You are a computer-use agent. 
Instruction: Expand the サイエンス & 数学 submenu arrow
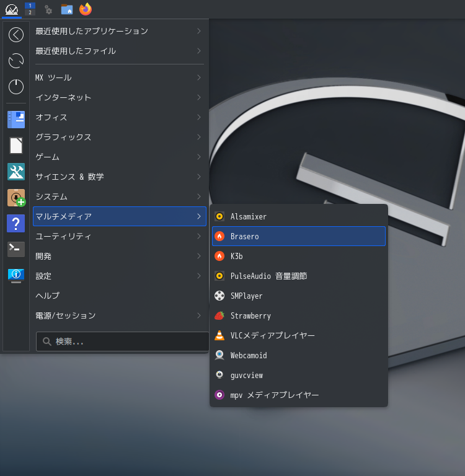199,177
